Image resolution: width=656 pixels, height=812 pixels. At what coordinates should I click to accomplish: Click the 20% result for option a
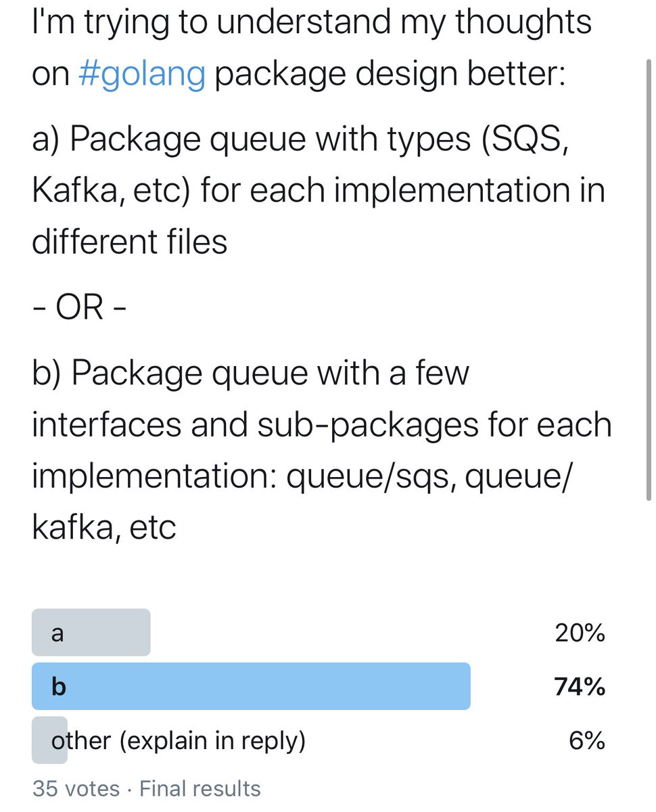tap(579, 633)
